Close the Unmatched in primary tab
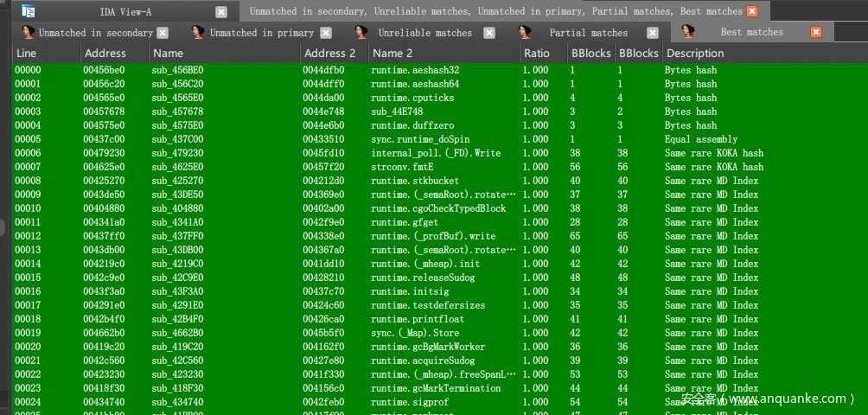This screenshot has height=415, width=868. pyautogui.click(x=326, y=33)
